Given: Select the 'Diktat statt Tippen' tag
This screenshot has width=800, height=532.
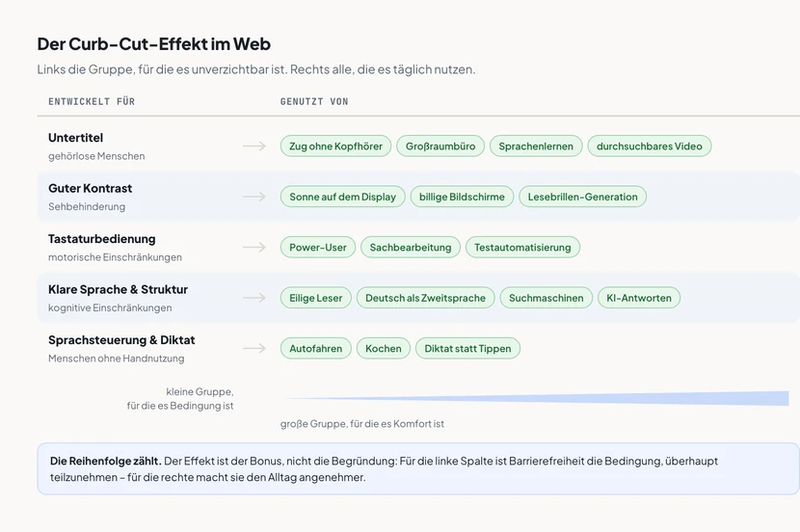Looking at the screenshot, I should point(467,348).
